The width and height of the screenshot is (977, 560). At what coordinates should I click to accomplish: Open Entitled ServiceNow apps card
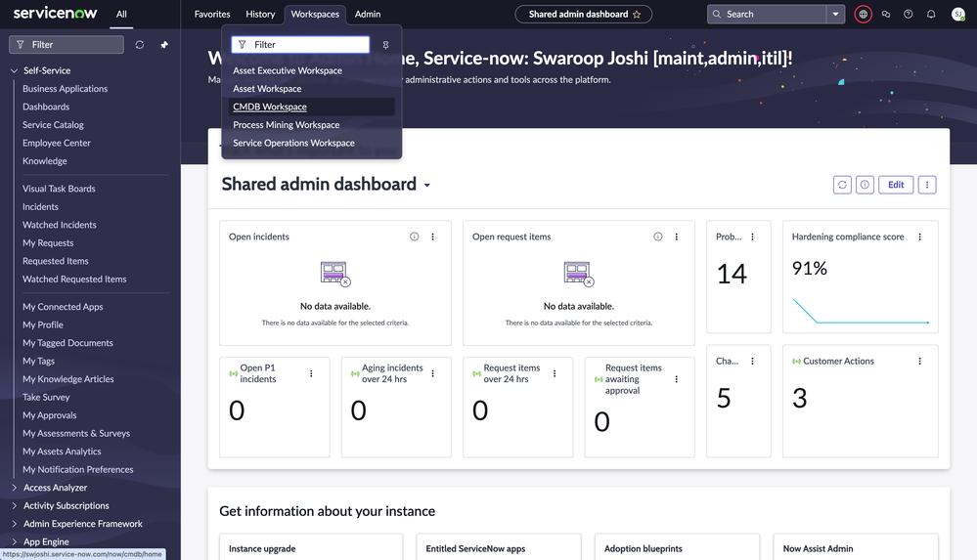pyautogui.click(x=499, y=547)
